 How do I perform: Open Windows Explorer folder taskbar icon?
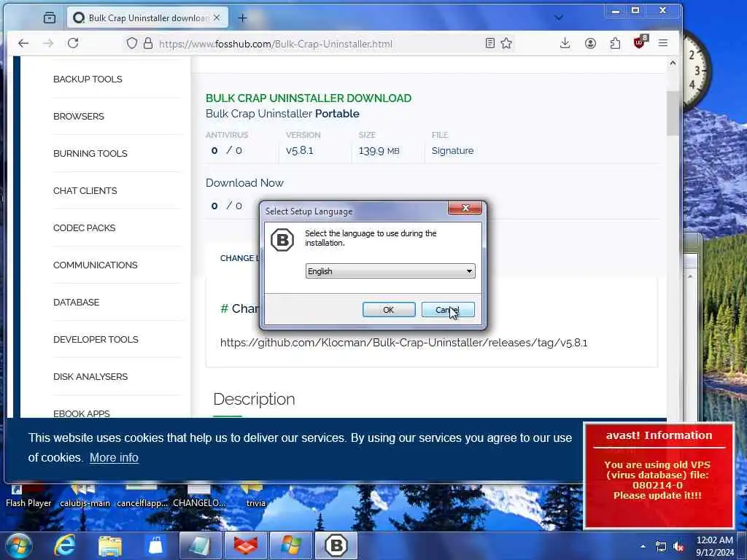point(110,545)
